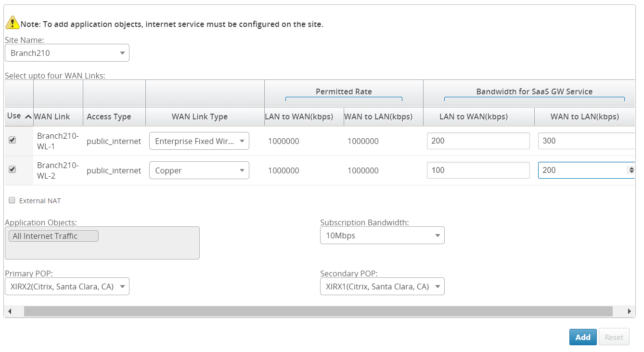Click the left scroll arrow of horizontal scrollbar

pos(10,312)
